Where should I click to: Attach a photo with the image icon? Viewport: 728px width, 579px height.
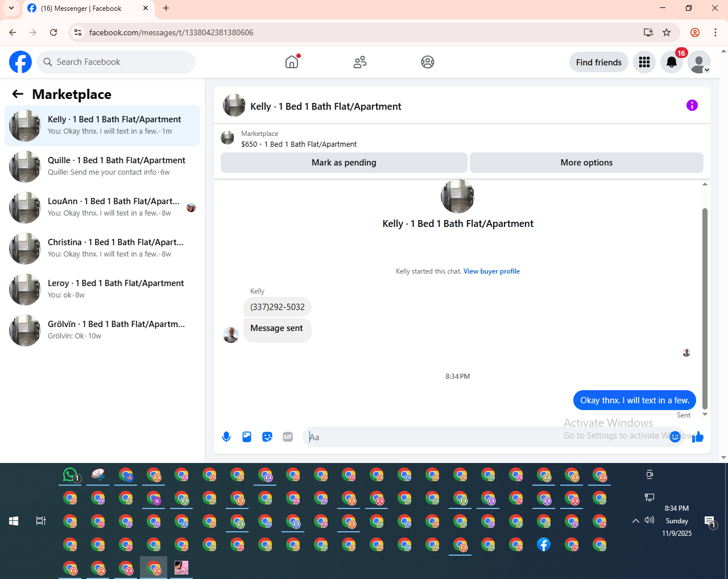[247, 437]
